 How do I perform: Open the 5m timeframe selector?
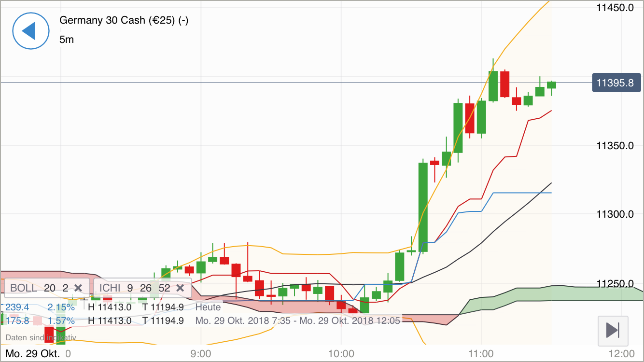67,40
